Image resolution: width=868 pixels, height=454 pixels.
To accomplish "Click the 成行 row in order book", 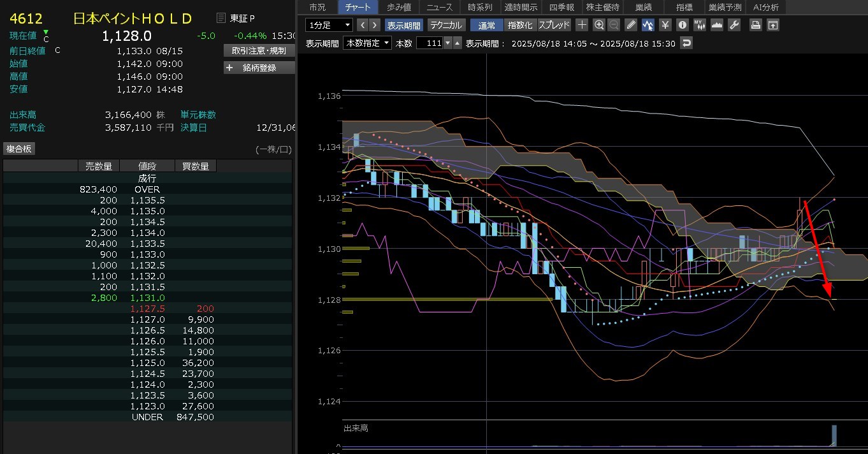I will (147, 179).
